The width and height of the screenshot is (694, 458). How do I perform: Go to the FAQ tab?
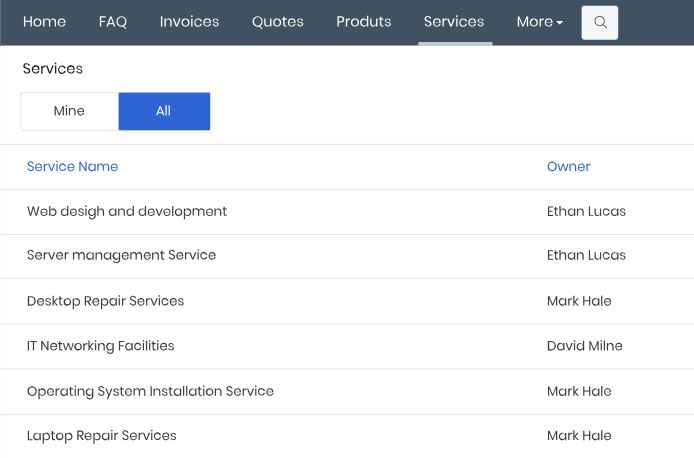click(x=113, y=22)
